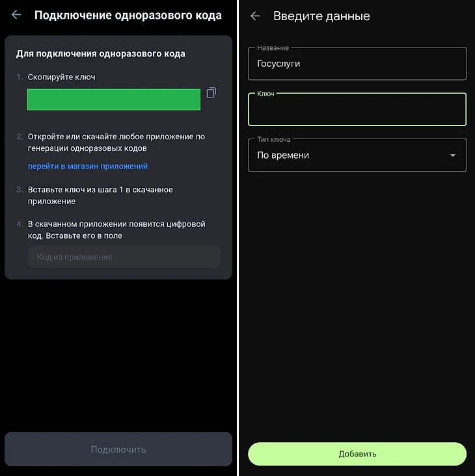Tap the Для подключения одноразового кода heading
Viewport: 475px width, 476px height.
(100, 54)
